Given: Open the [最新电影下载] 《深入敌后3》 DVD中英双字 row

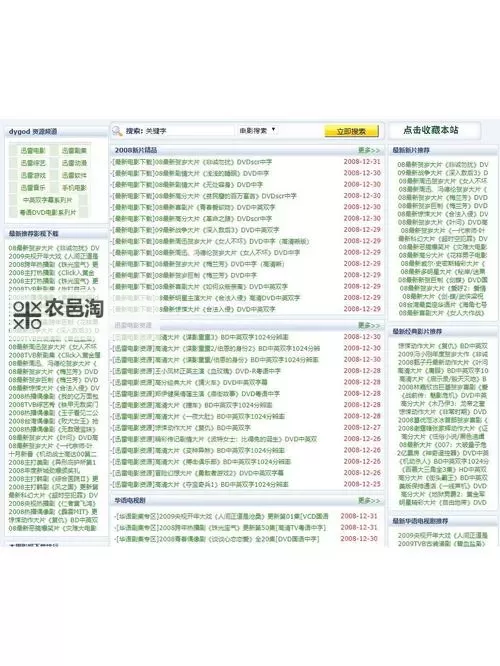Looking at the screenshot, I should pyautogui.click(x=195, y=230).
